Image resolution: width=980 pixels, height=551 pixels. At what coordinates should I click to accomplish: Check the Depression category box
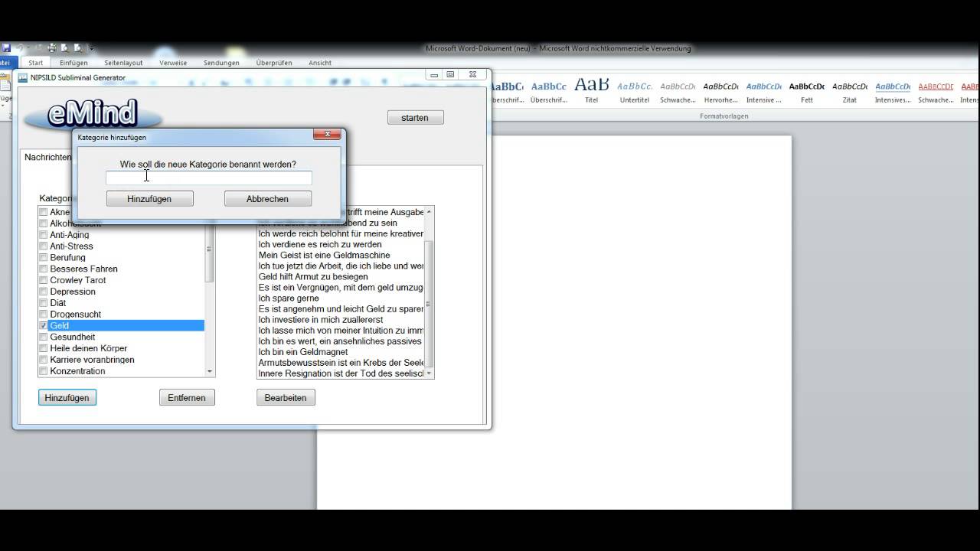pos(44,292)
